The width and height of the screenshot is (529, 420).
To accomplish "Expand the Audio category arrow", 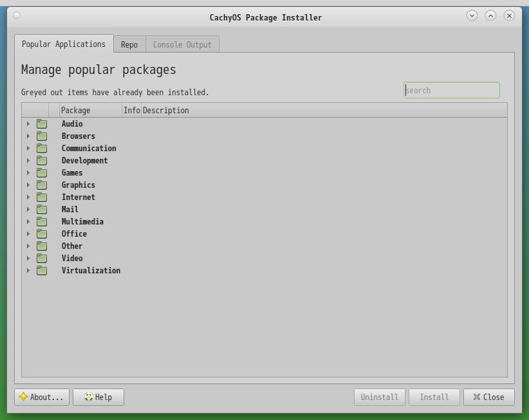I will (x=28, y=124).
